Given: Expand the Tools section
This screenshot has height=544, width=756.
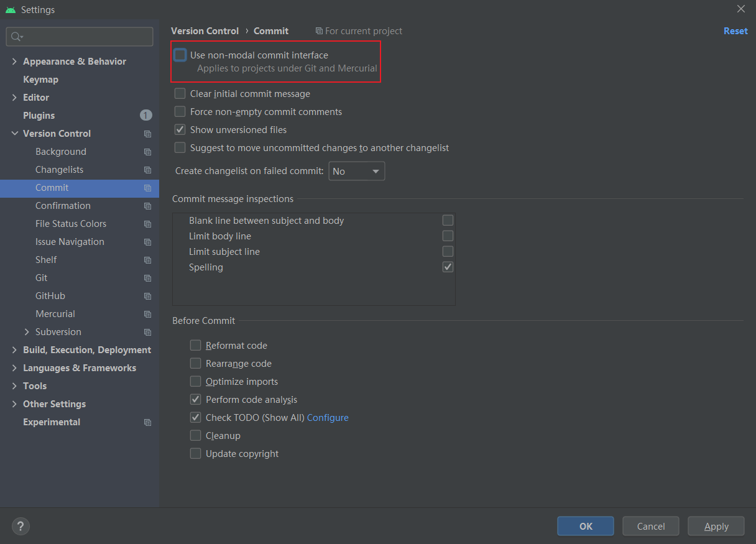Looking at the screenshot, I should tap(14, 386).
